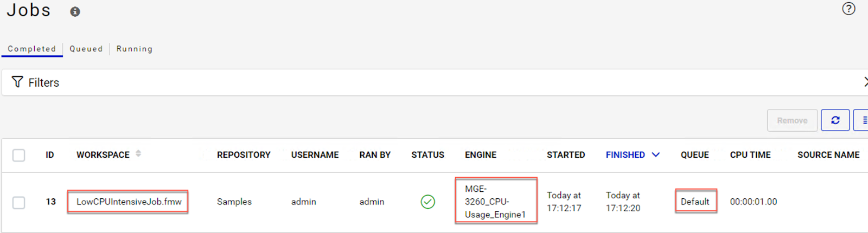
Task: Expand the Filters panel chevron
Action: (x=865, y=82)
